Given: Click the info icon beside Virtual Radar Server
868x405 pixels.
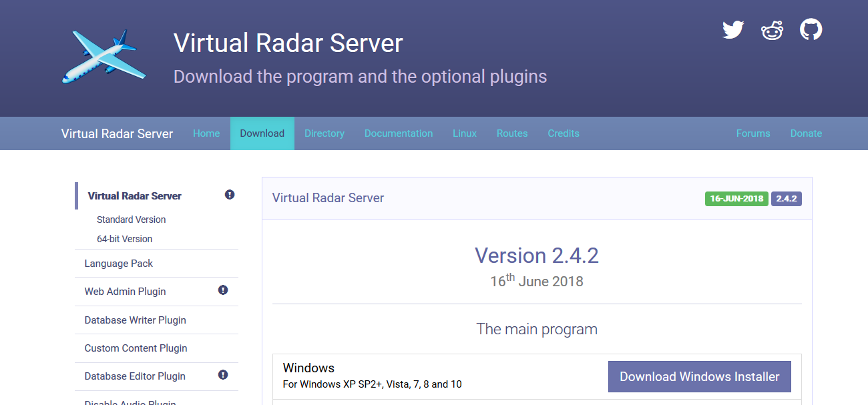Looking at the screenshot, I should (230, 194).
